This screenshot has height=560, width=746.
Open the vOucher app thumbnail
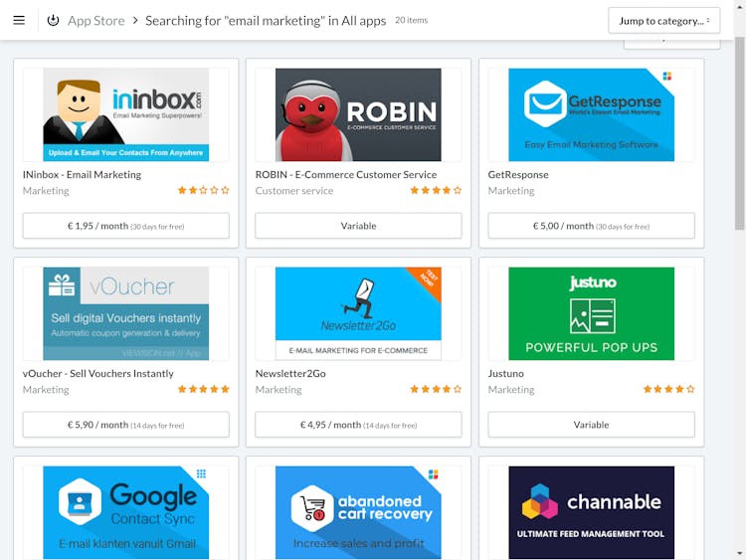[x=126, y=313]
